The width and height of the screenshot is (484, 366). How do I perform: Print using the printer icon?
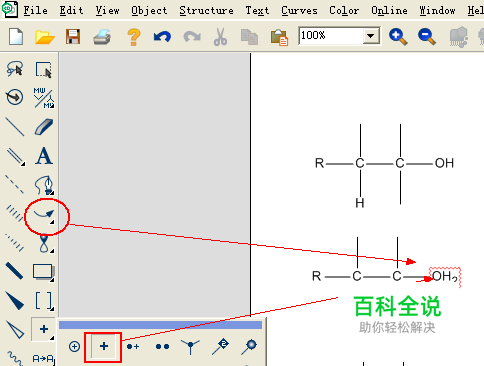102,37
